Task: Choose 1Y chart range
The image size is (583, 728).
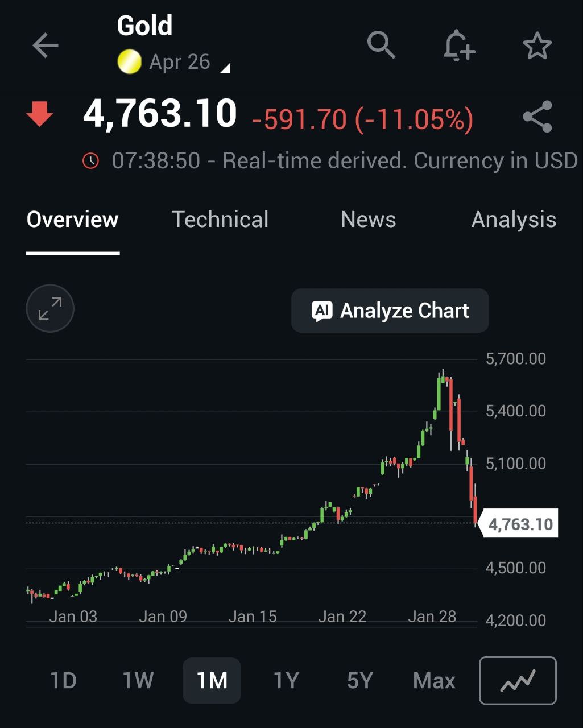Action: pyautogui.click(x=286, y=680)
